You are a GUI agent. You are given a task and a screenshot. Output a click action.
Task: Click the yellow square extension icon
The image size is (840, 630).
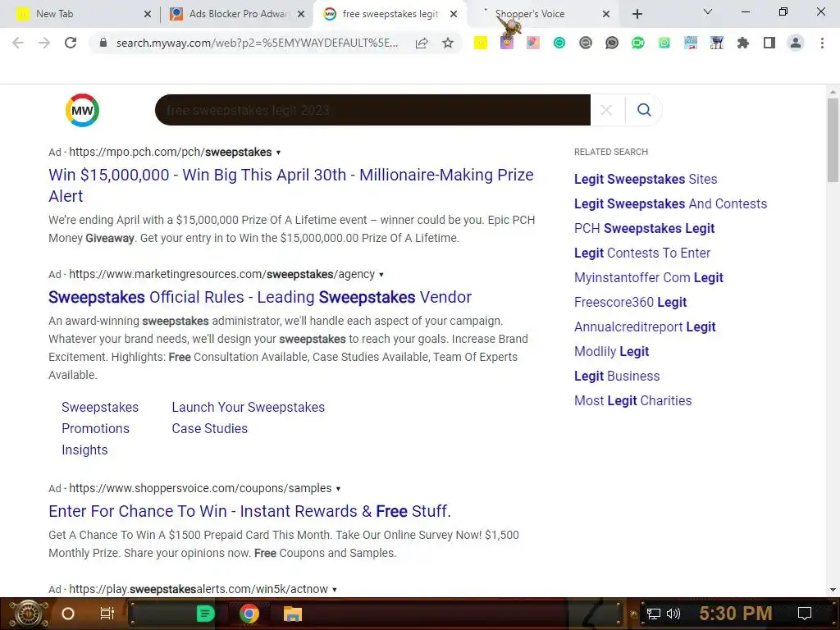[481, 43]
